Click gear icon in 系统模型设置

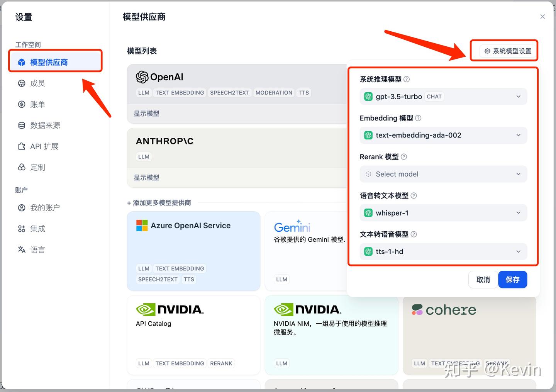point(487,51)
